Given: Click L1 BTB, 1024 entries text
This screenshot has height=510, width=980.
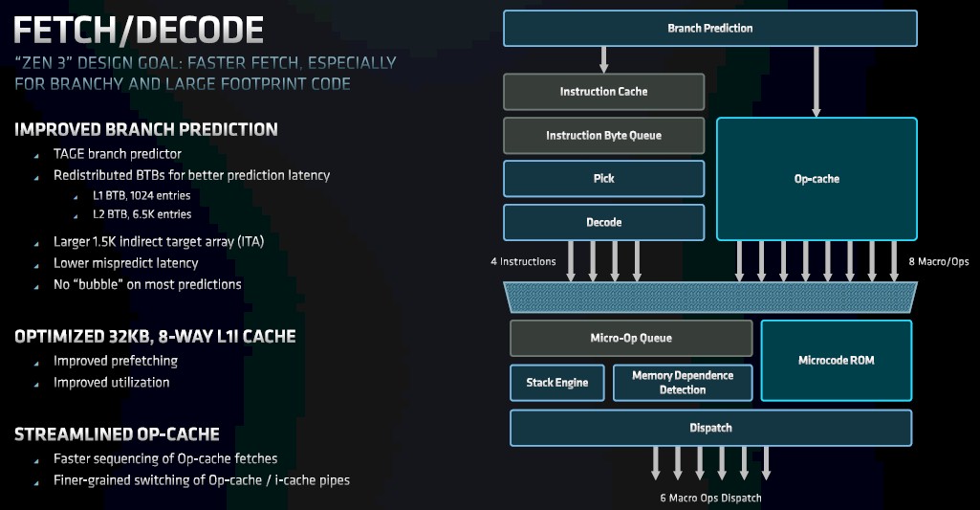Looking at the screenshot, I should coord(142,195).
